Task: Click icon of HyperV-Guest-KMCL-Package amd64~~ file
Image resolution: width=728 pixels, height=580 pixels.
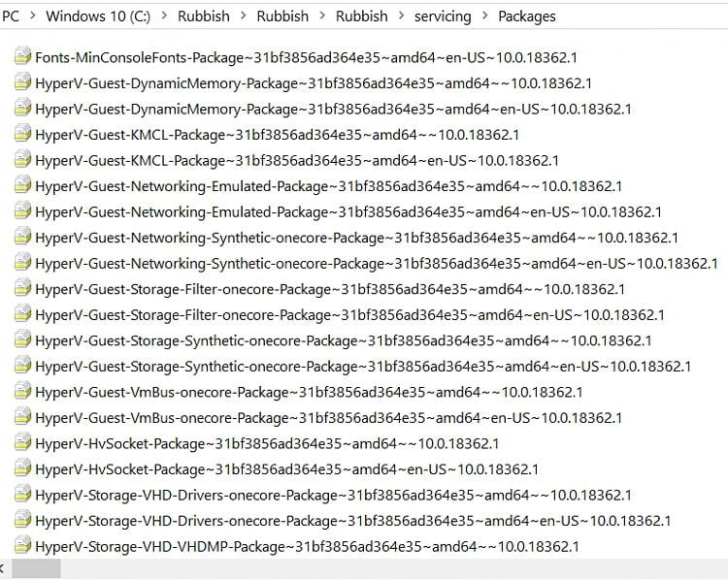Action: 22,133
